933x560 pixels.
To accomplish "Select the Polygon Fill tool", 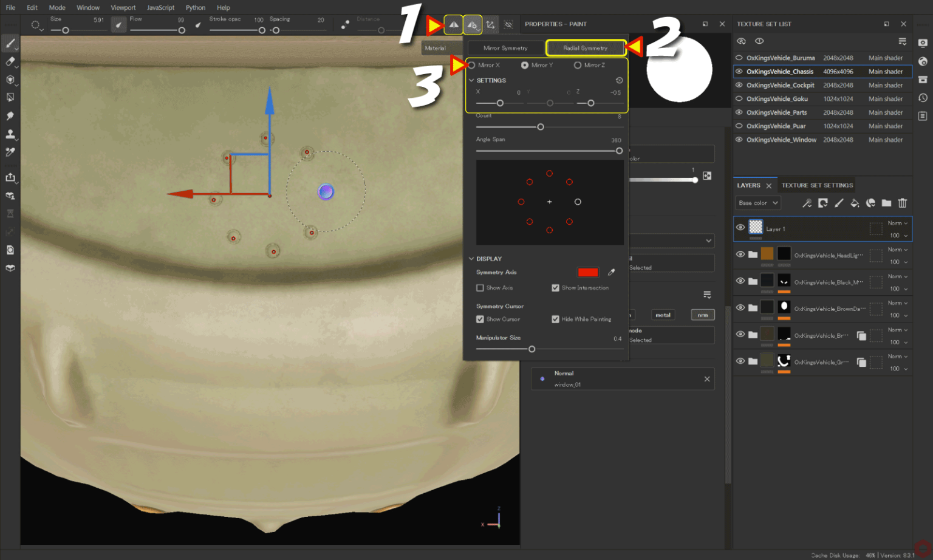I will [x=10, y=97].
